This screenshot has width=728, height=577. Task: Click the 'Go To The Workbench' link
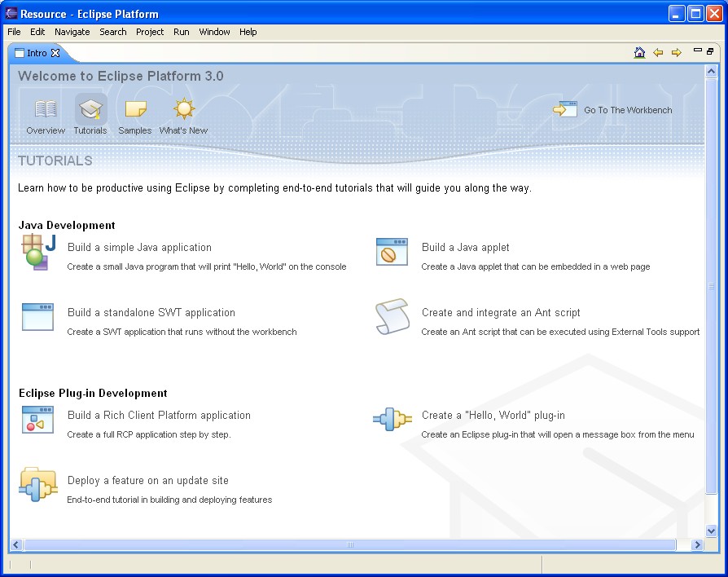click(x=628, y=110)
